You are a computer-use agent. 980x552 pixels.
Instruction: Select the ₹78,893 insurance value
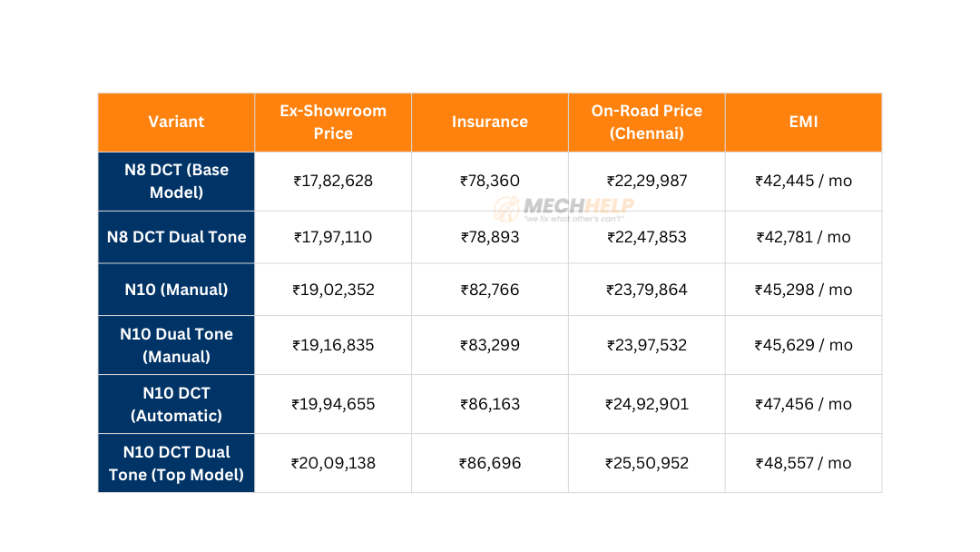click(x=490, y=237)
